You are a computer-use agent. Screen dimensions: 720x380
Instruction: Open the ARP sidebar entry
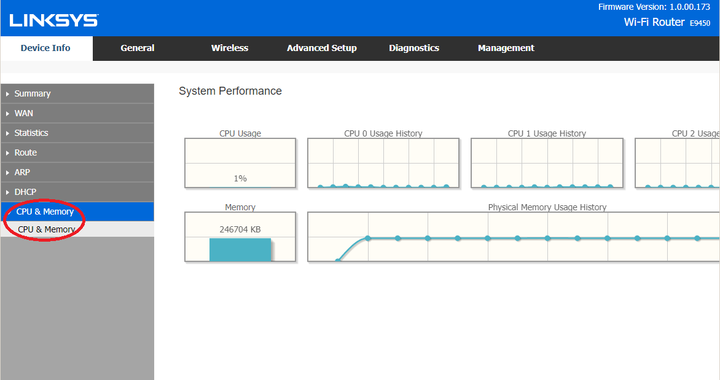[x=77, y=173]
